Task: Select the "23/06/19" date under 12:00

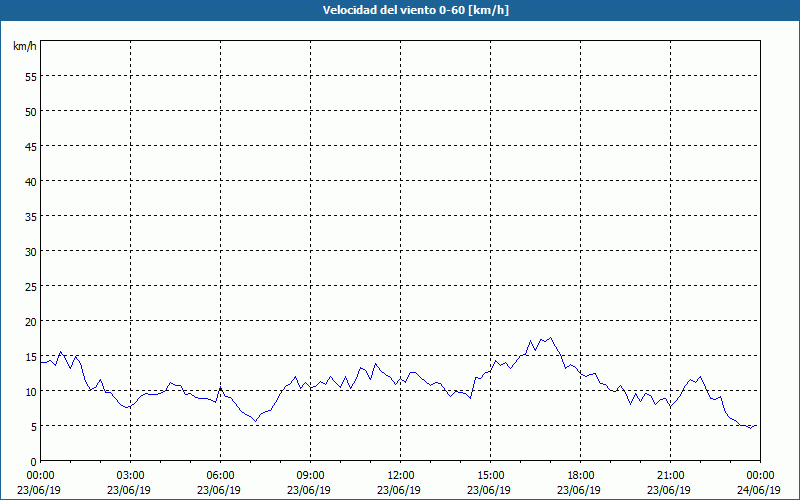Action: coord(399,490)
